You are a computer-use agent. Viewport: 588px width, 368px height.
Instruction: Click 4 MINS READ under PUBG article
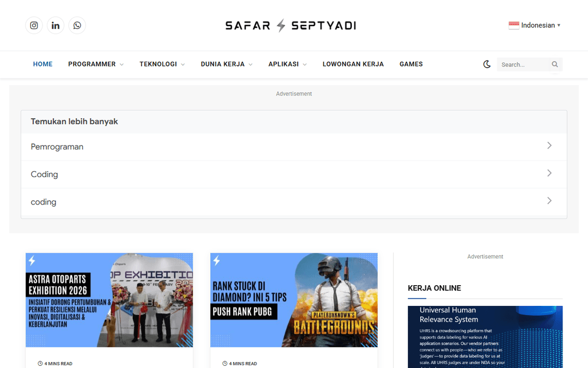(243, 364)
